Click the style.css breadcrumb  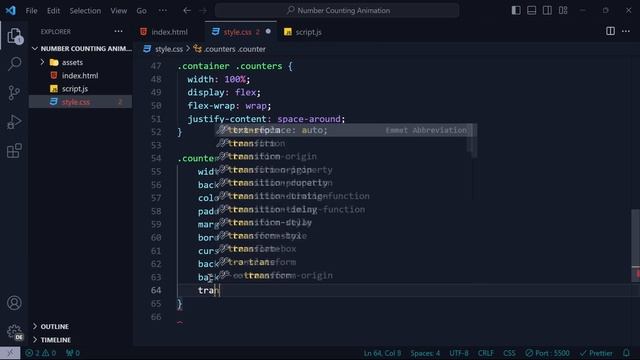pyautogui.click(x=163, y=49)
